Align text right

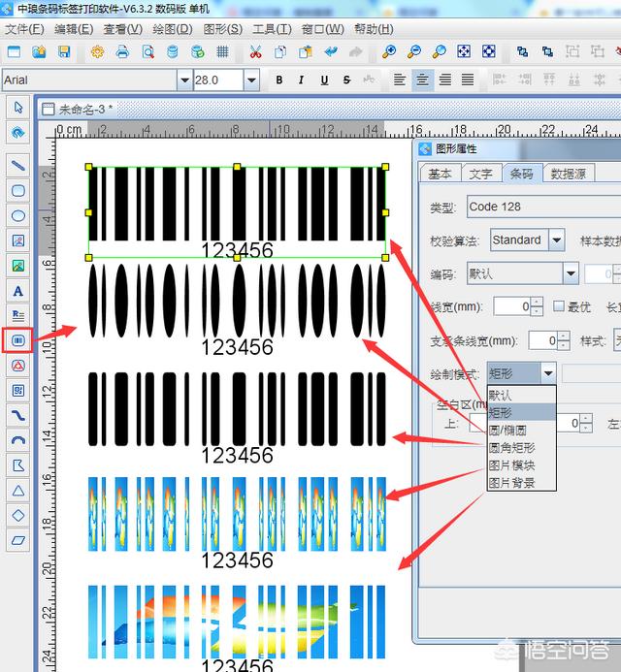(445, 80)
